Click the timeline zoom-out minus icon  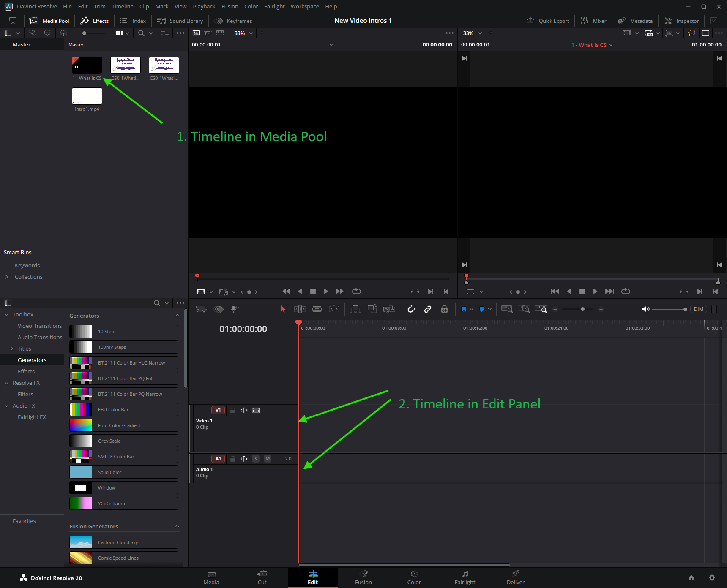coord(555,309)
